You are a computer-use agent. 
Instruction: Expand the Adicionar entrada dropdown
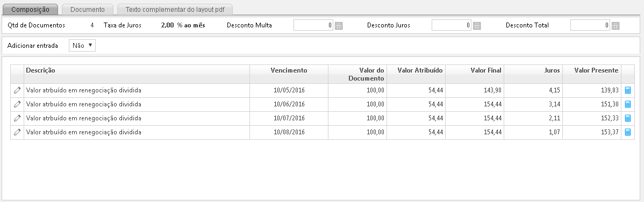coord(82,46)
